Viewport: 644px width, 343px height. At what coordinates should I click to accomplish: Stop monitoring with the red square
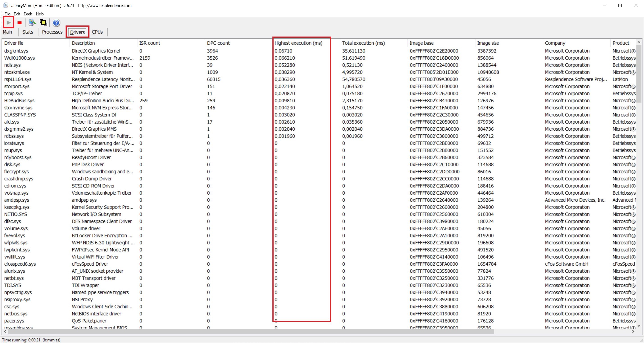point(20,23)
